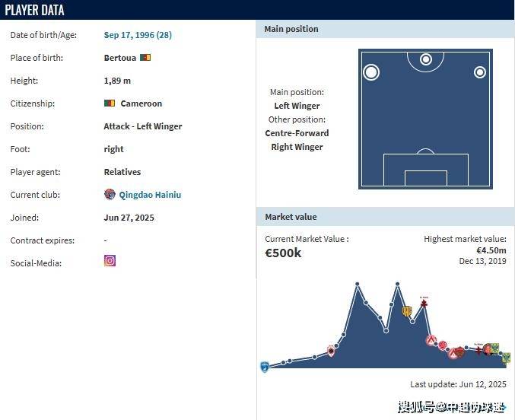Select the Centre-Forward marker on the pitch

(426, 59)
